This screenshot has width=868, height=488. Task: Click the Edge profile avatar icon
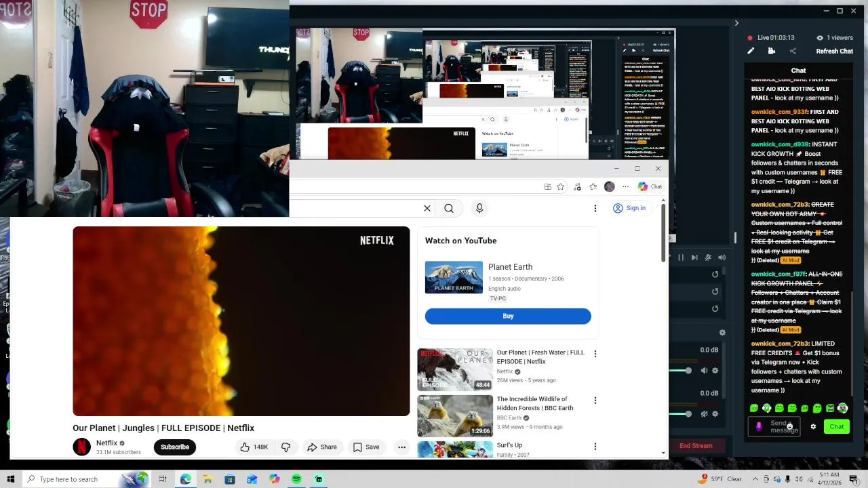610,187
